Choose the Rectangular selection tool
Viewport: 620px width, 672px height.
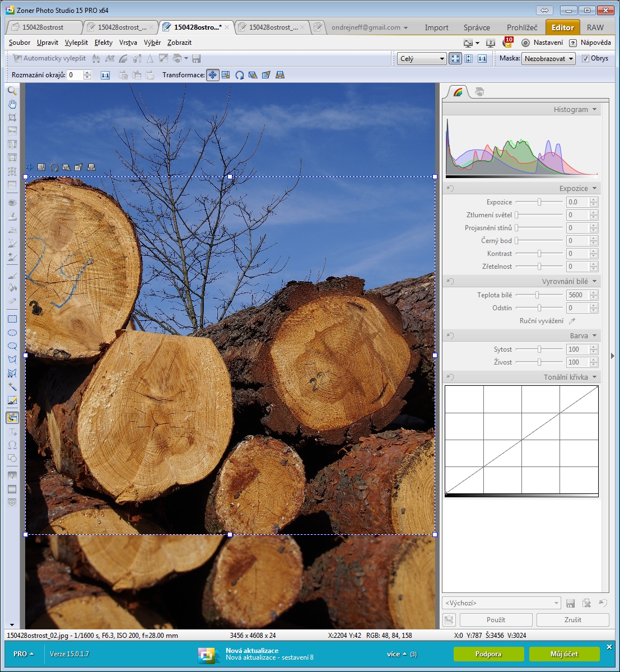tap(12, 319)
